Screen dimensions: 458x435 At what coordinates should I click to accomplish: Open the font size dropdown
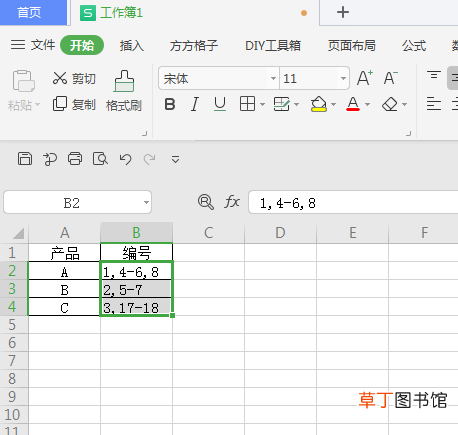343,79
